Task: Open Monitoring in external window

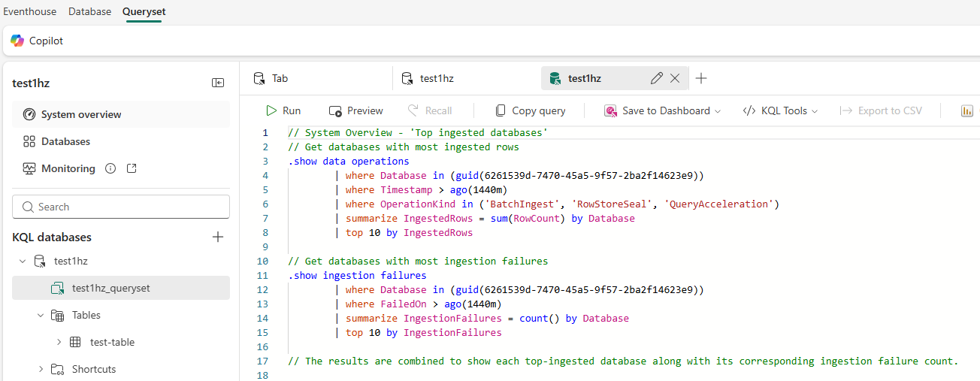Action: click(x=132, y=168)
